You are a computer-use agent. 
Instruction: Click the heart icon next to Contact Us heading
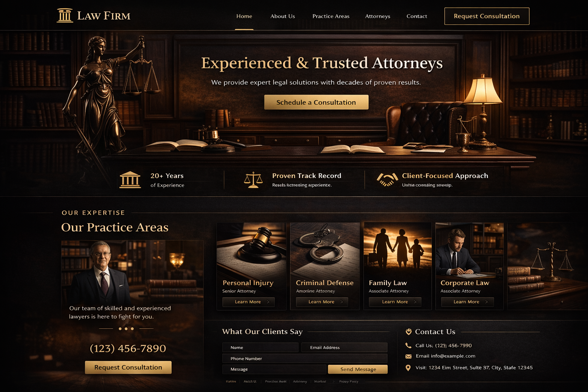408,332
